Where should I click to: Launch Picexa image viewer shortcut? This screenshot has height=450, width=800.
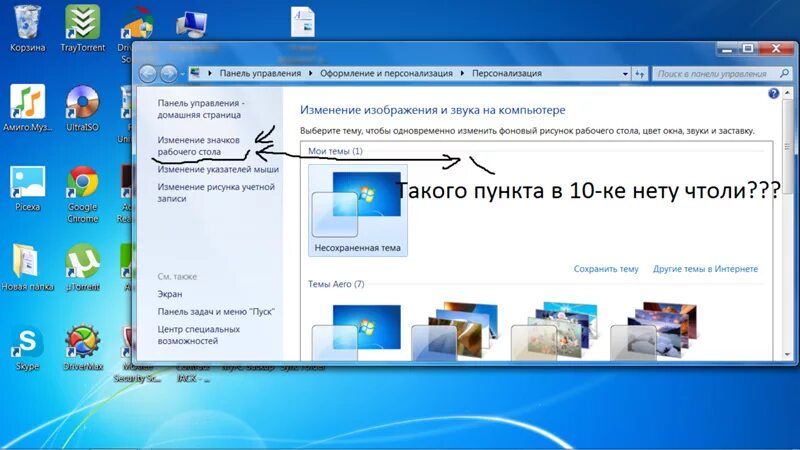[x=28, y=187]
